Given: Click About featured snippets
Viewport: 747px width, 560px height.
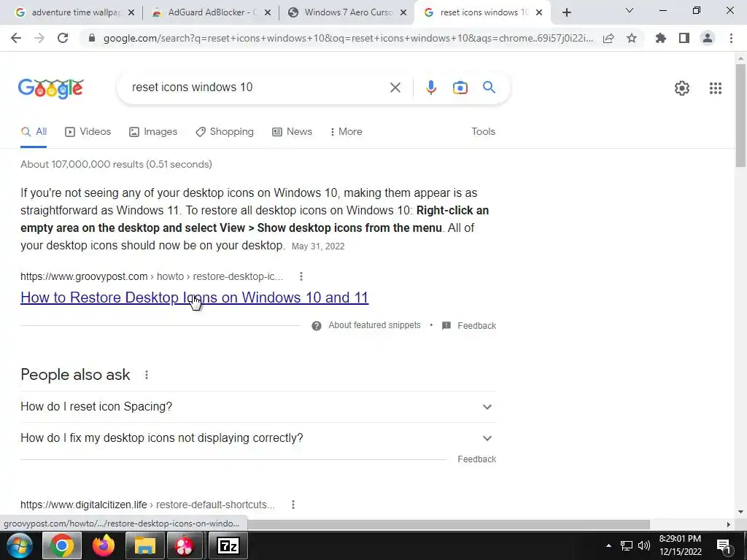Looking at the screenshot, I should point(374,325).
